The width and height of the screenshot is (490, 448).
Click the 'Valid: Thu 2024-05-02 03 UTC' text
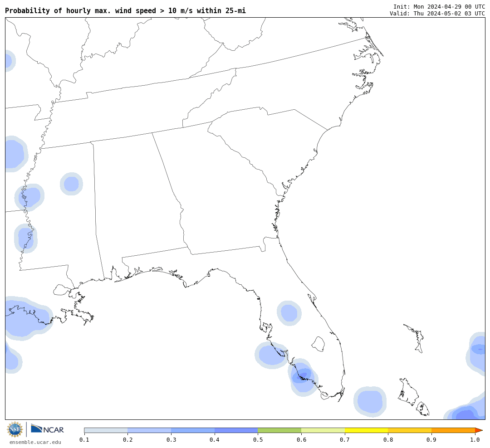coord(437,14)
